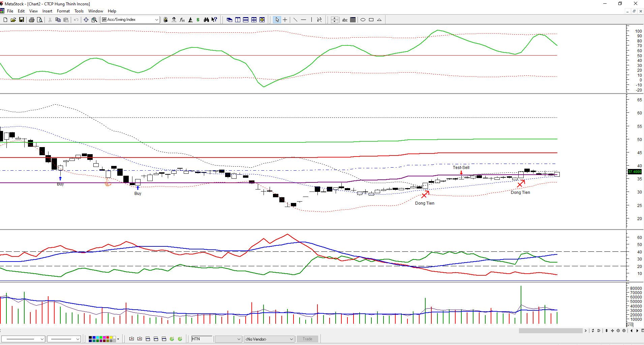Select the rectangle drawing tool
Viewport: 644px width, 345px height.
coord(371,20)
